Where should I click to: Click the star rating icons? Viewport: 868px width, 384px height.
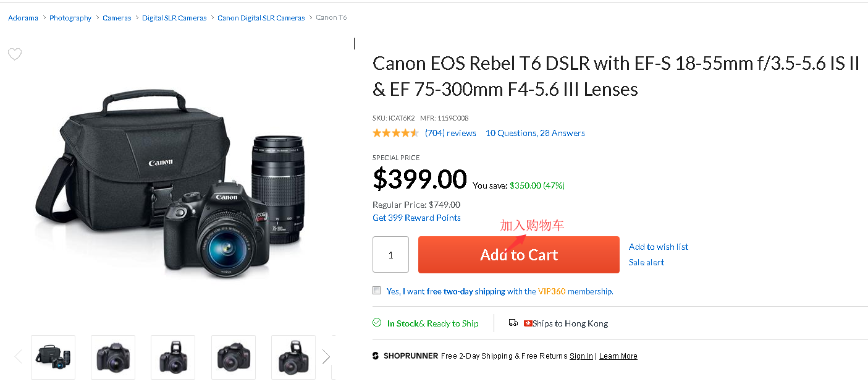click(395, 133)
